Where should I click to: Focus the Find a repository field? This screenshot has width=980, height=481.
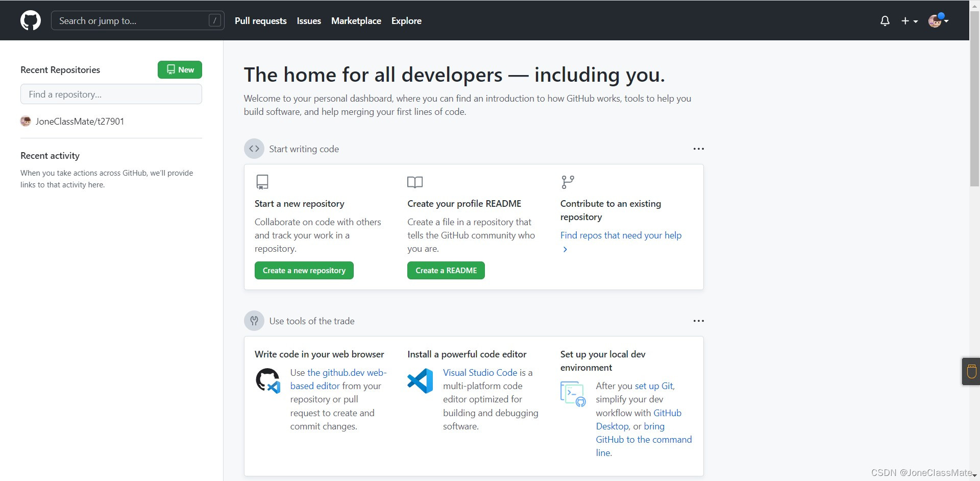click(x=111, y=94)
